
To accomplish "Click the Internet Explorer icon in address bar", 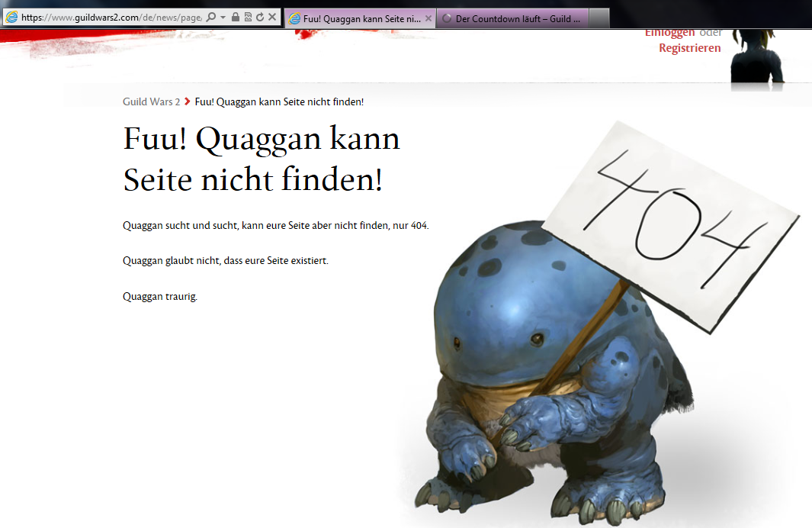I will coord(11,18).
